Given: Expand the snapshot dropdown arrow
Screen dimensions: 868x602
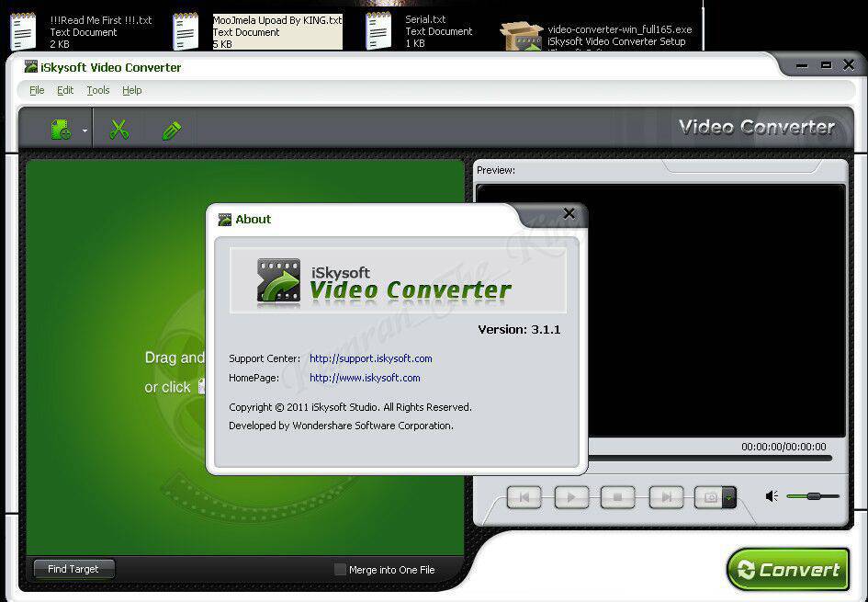Looking at the screenshot, I should [729, 497].
